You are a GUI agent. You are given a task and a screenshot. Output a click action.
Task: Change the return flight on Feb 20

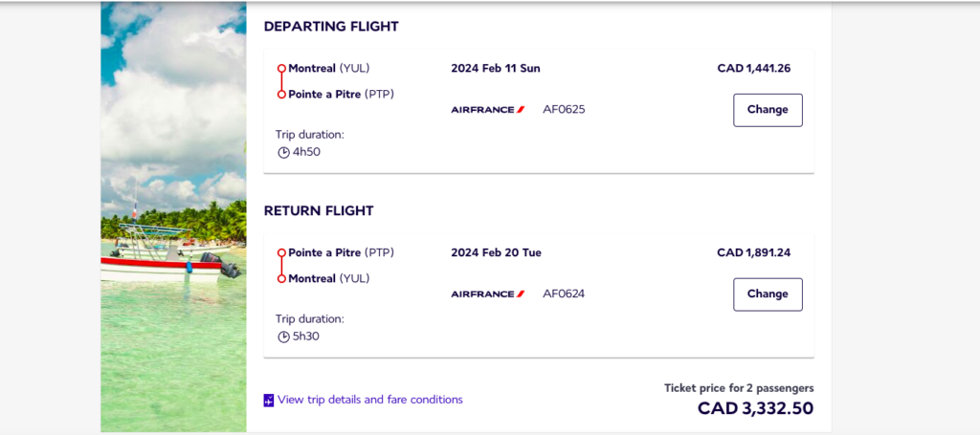pyautogui.click(x=768, y=294)
